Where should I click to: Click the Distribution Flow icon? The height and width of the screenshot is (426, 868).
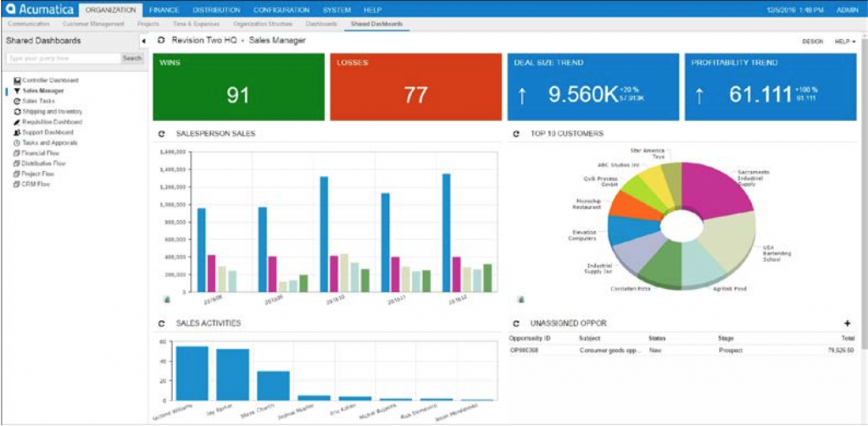17,163
